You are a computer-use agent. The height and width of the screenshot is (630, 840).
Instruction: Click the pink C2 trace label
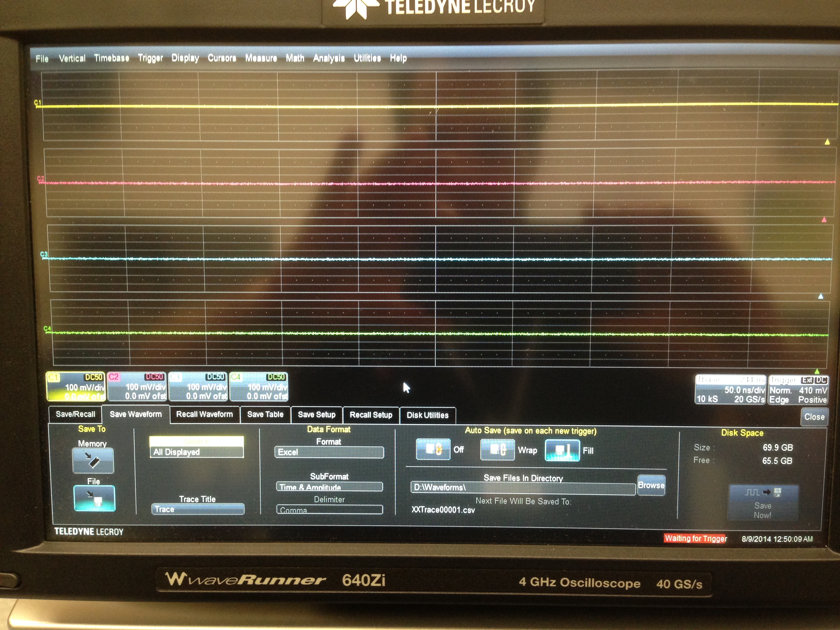coord(40,179)
